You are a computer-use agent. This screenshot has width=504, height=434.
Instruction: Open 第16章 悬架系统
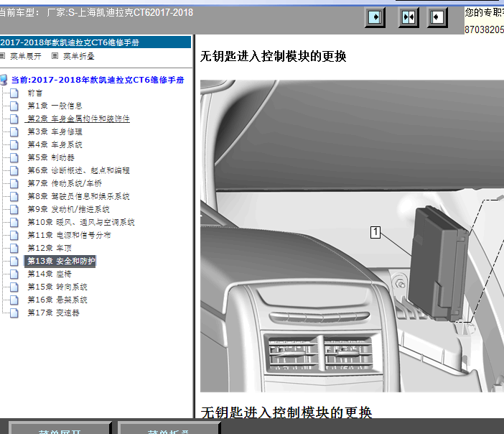click(x=57, y=300)
